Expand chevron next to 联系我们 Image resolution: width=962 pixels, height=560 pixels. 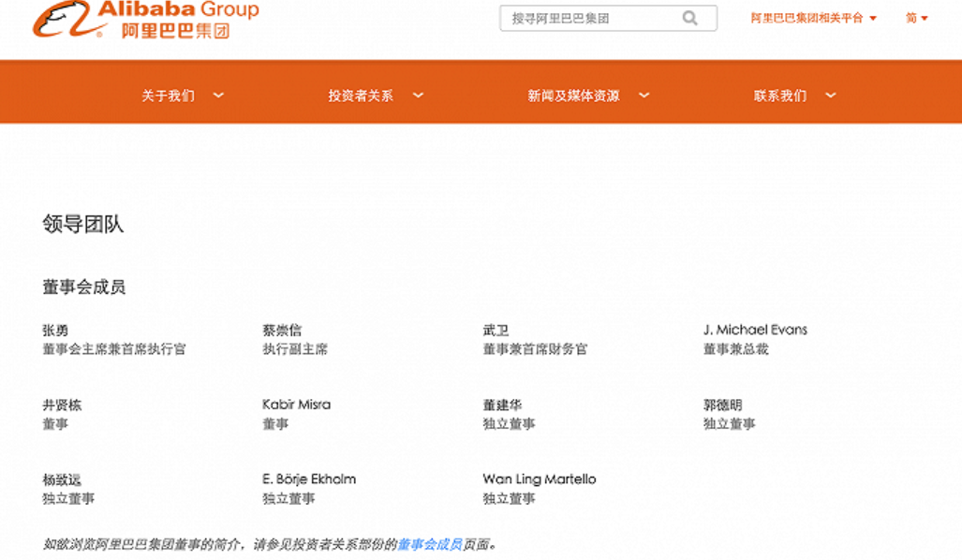coord(831,96)
